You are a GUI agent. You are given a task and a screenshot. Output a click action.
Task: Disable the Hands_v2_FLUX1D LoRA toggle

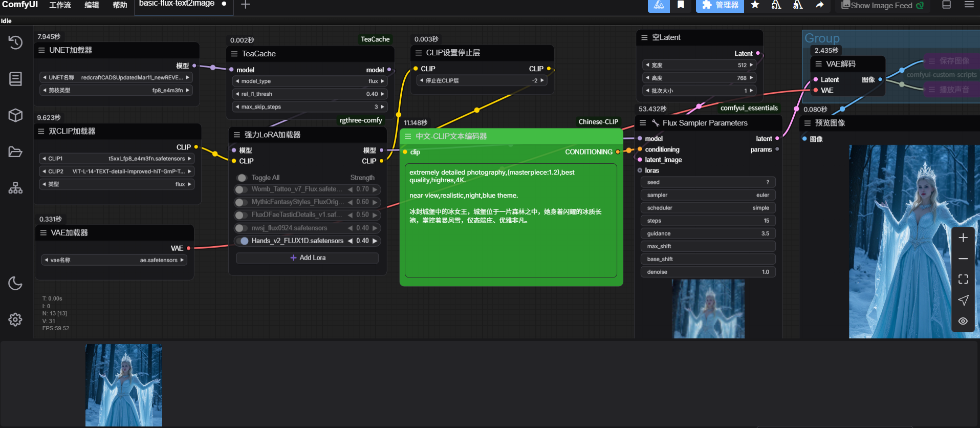[x=242, y=241]
